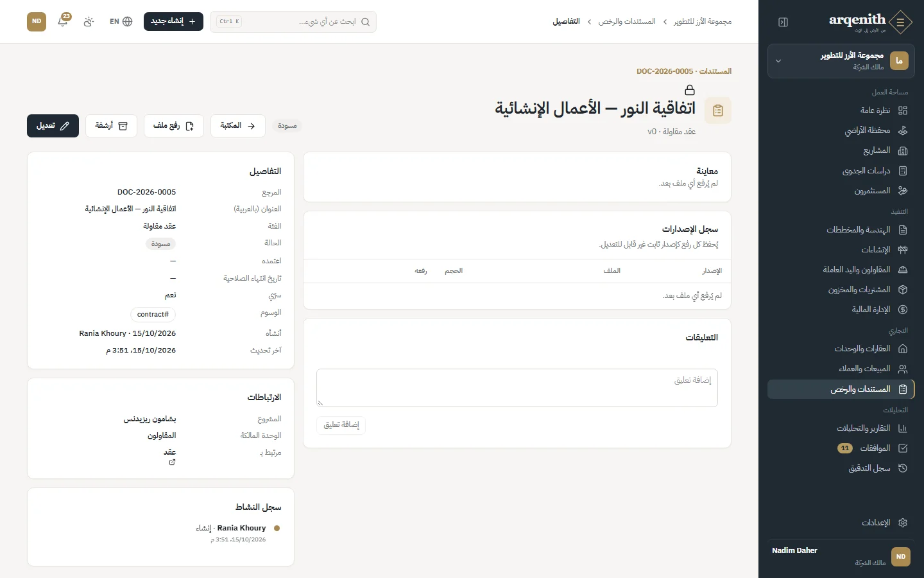Go back to المكتبة library
The width and height of the screenshot is (924, 578).
(237, 126)
